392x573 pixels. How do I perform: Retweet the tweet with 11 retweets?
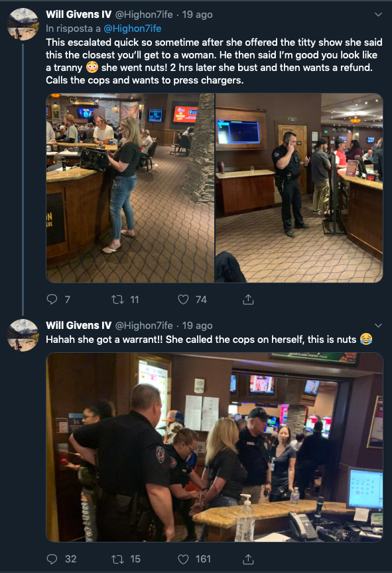point(117,300)
